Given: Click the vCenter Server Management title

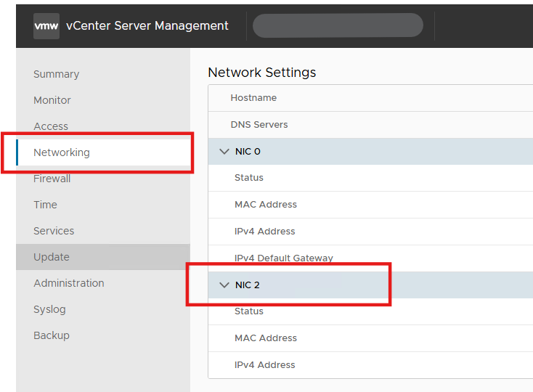Looking at the screenshot, I should [x=147, y=25].
